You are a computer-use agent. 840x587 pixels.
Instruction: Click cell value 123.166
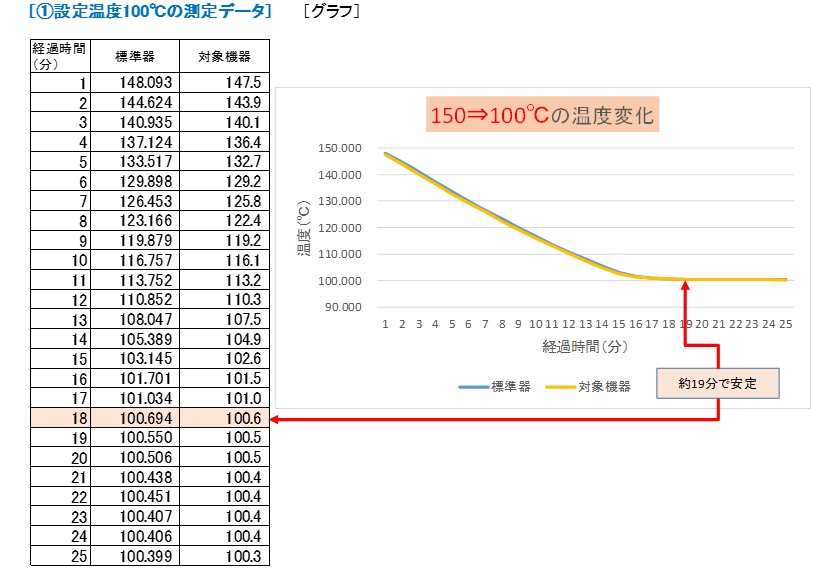146,221
